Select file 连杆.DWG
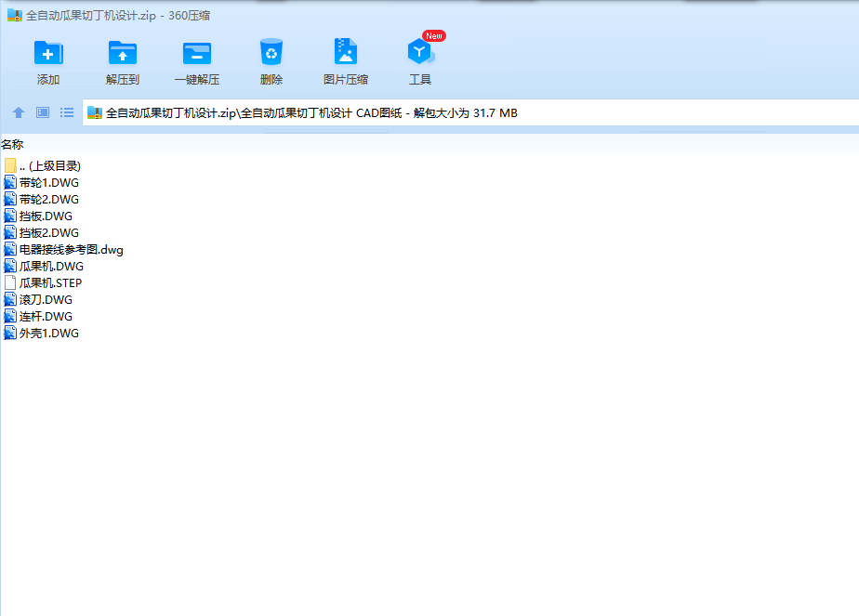 pyautogui.click(x=38, y=317)
